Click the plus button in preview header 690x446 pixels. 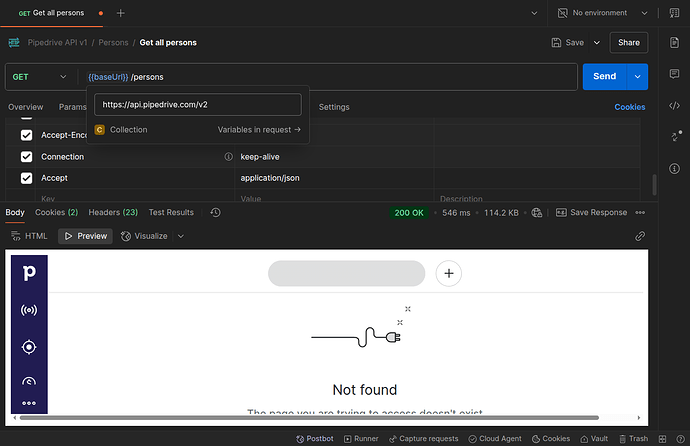coord(448,273)
